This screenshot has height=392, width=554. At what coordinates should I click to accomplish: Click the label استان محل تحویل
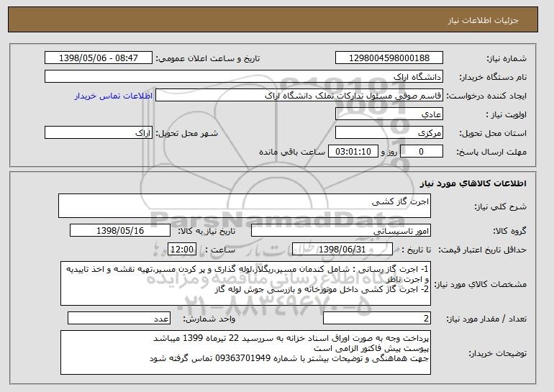[x=493, y=133]
